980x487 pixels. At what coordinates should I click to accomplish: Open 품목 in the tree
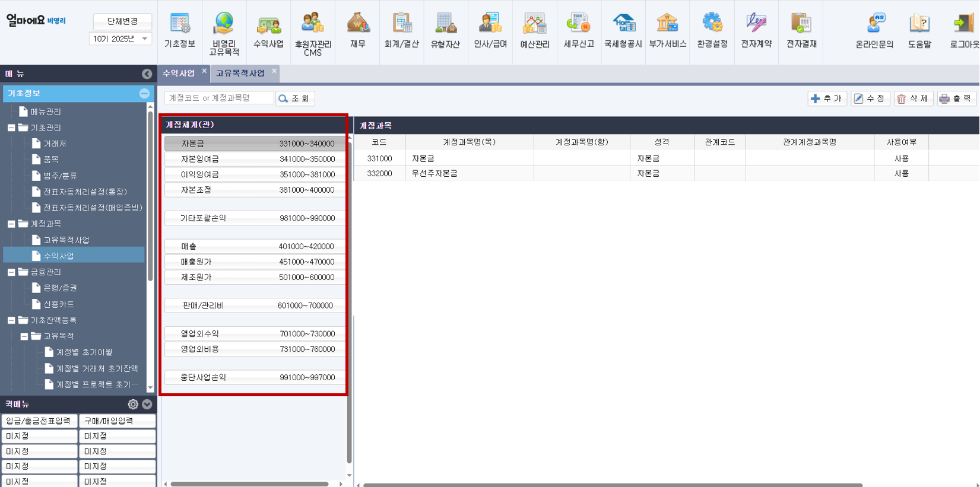coord(51,160)
